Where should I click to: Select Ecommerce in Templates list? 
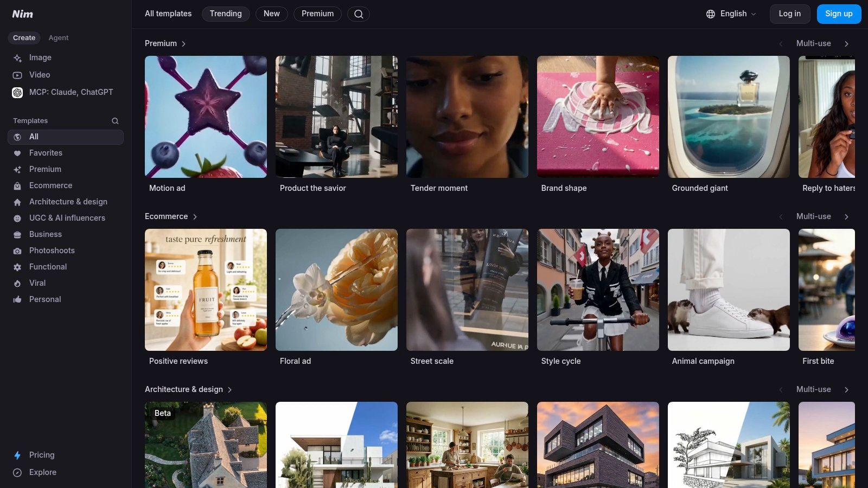(66, 186)
